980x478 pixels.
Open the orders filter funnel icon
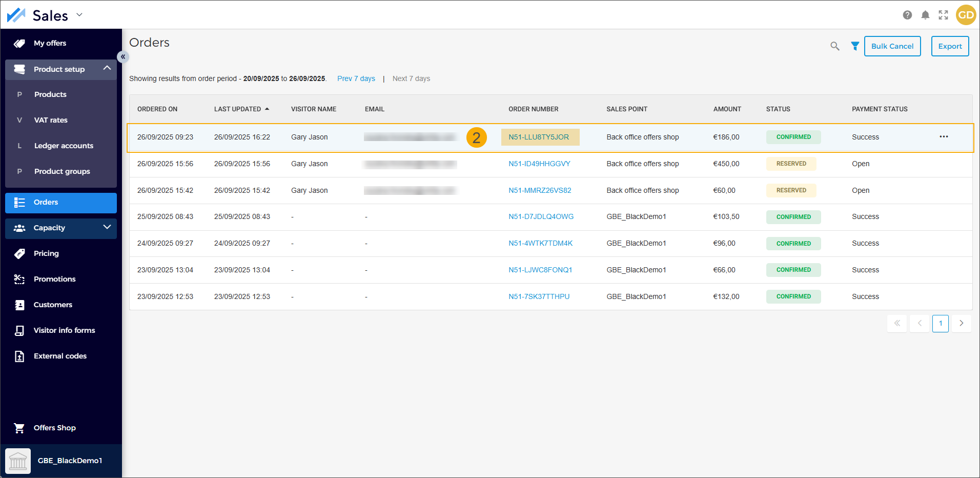[x=854, y=46]
